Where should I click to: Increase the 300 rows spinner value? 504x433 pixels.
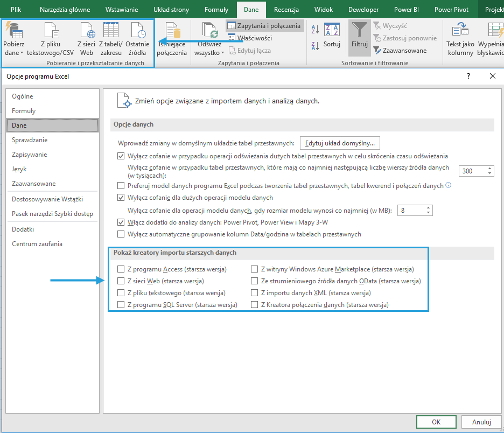[489, 168]
